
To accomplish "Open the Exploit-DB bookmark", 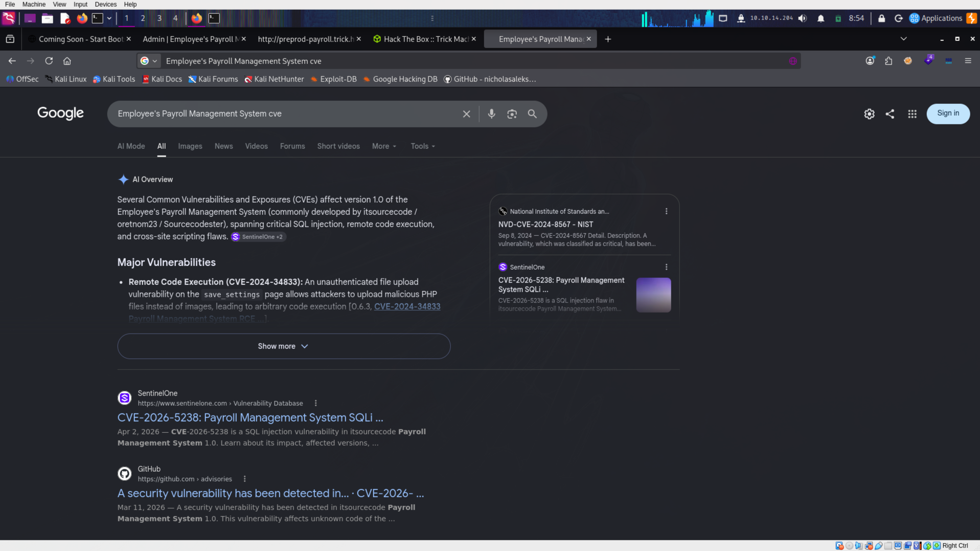I will pyautogui.click(x=333, y=79).
